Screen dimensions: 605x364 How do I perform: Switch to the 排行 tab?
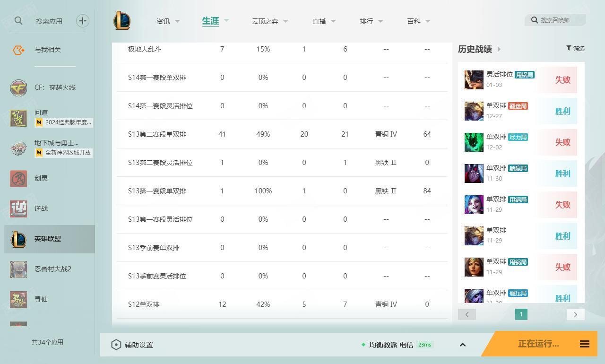[x=366, y=21]
